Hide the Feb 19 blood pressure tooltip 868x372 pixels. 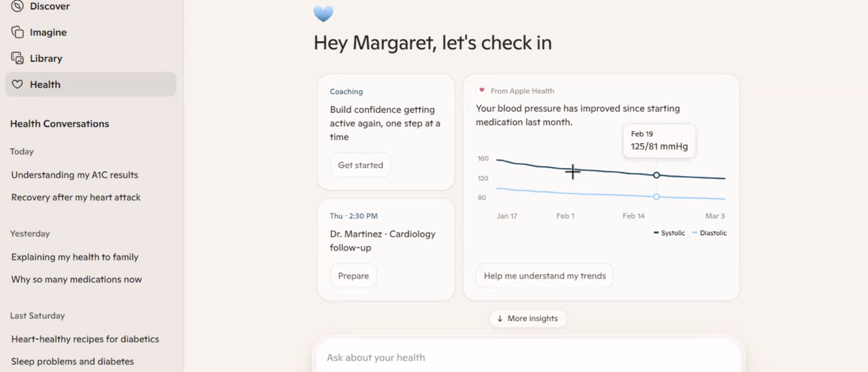[x=659, y=140]
